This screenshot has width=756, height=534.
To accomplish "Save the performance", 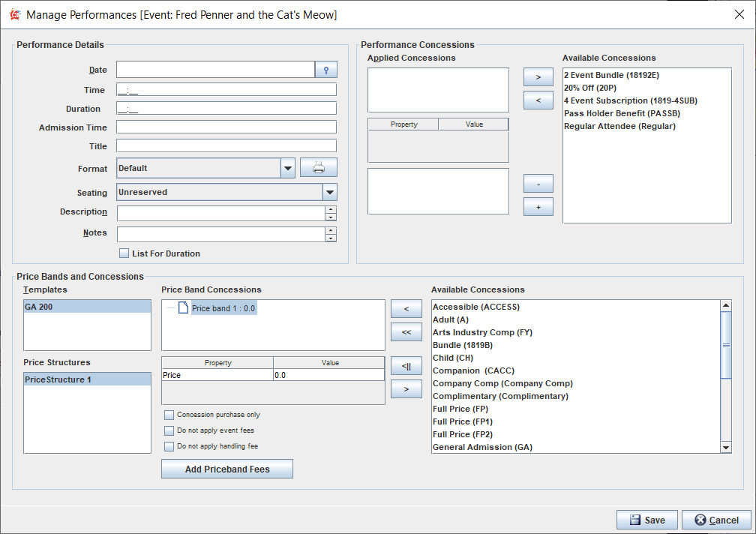I will click(x=646, y=520).
